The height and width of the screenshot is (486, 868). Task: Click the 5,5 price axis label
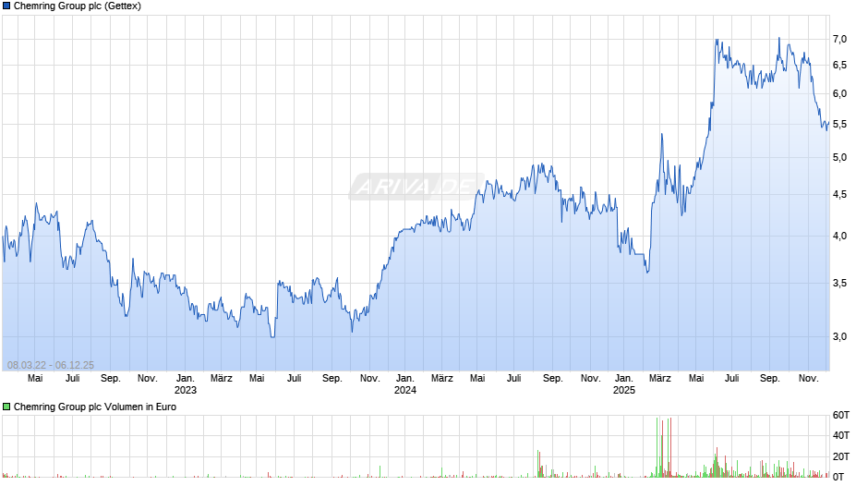click(x=839, y=124)
